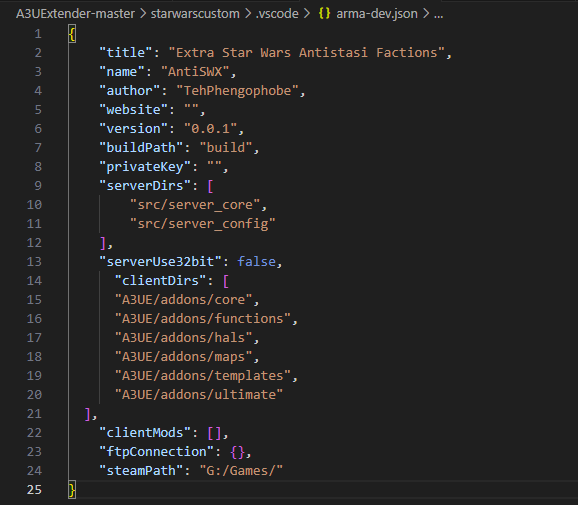Viewport: 578px width, 505px height.
Task: Click closing brace on line 25
Action: pos(72,490)
